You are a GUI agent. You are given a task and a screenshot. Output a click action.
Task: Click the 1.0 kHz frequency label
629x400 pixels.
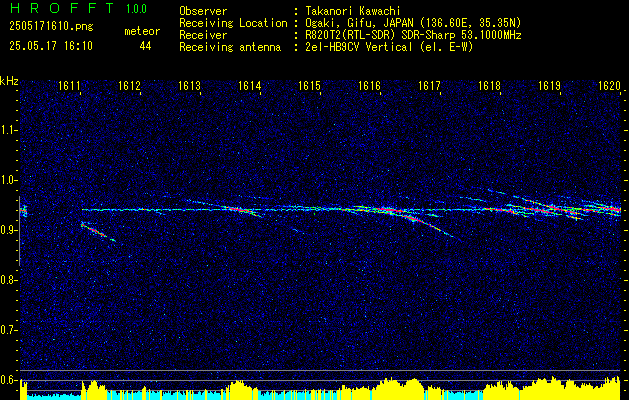[8, 180]
